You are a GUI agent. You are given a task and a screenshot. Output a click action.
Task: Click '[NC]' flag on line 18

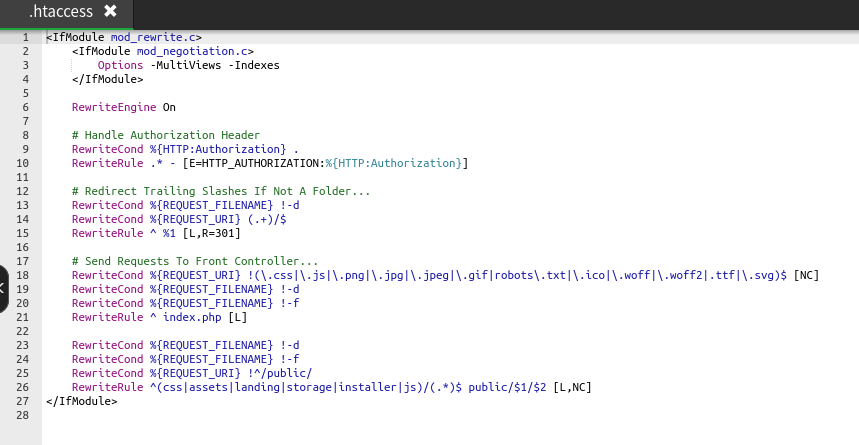(x=806, y=275)
